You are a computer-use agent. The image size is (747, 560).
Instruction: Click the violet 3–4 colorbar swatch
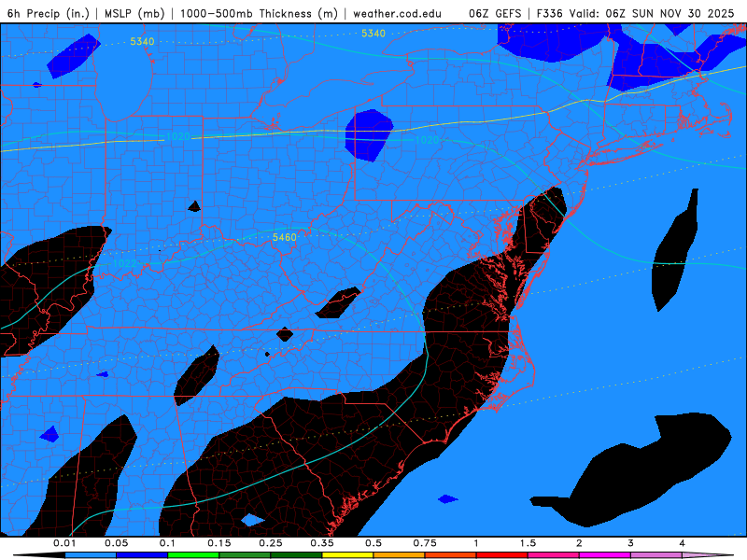click(x=656, y=555)
